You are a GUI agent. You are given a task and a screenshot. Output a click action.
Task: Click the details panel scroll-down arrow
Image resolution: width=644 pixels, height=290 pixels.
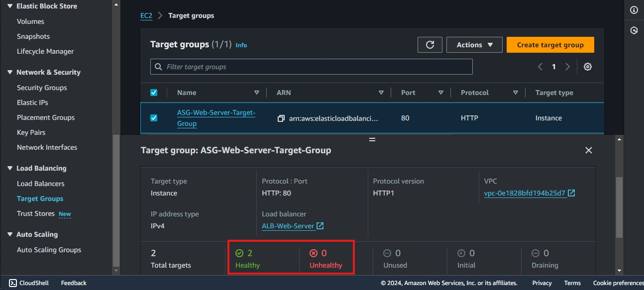click(x=619, y=271)
